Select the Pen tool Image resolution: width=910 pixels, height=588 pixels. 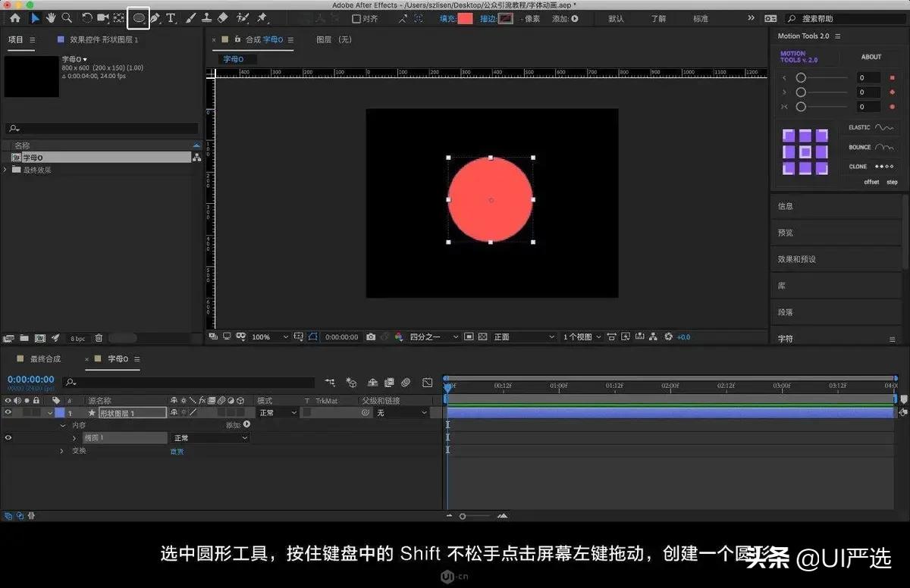coord(156,17)
